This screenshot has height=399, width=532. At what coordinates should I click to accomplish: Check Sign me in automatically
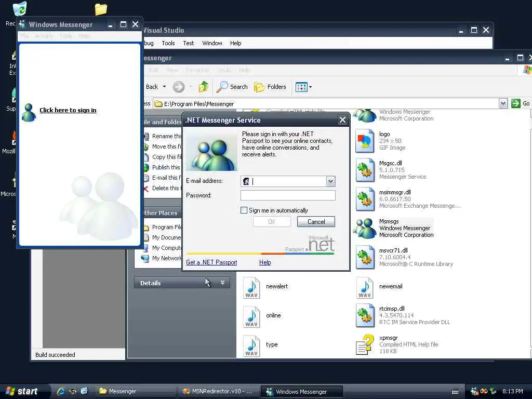244,210
